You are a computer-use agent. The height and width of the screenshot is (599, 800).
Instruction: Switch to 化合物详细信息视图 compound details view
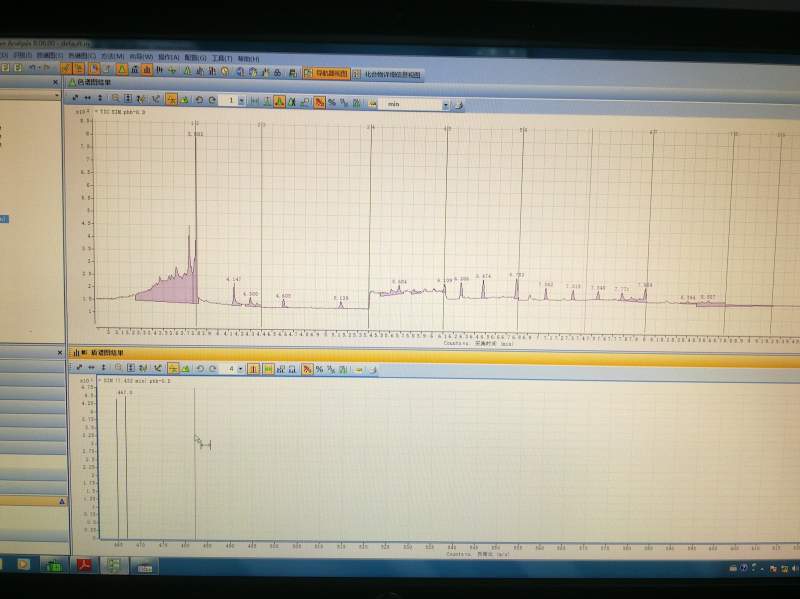[x=387, y=74]
